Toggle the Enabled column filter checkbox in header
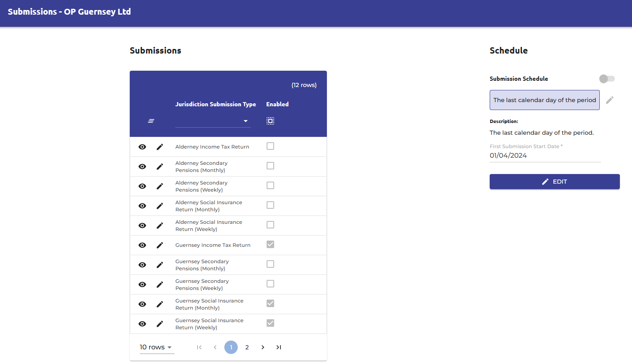The height and width of the screenshot is (364, 632). tap(270, 121)
